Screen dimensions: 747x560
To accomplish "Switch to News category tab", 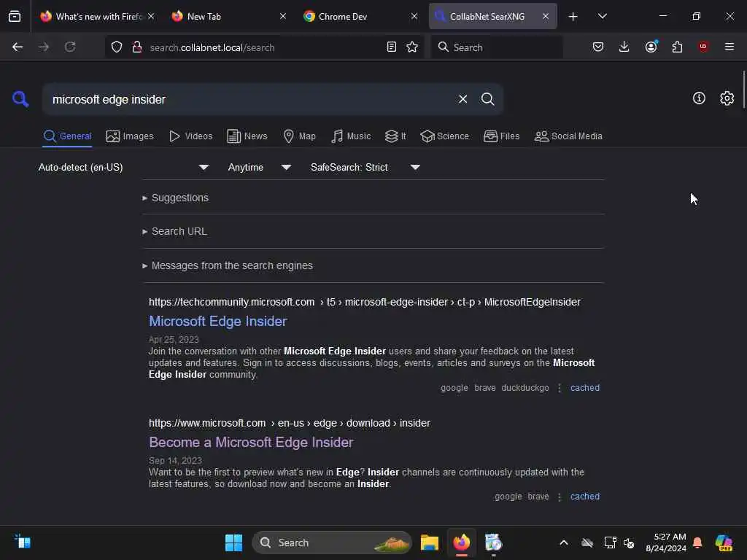I will point(247,136).
